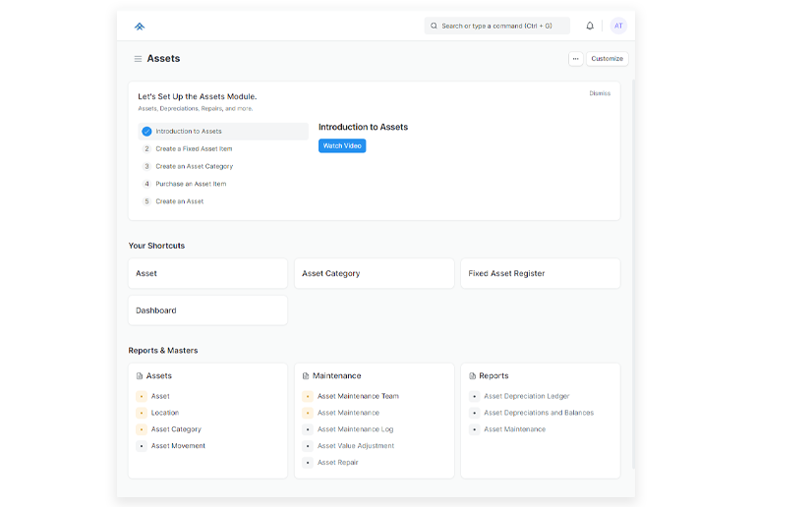Click the Maintenance card document icon

click(306, 376)
